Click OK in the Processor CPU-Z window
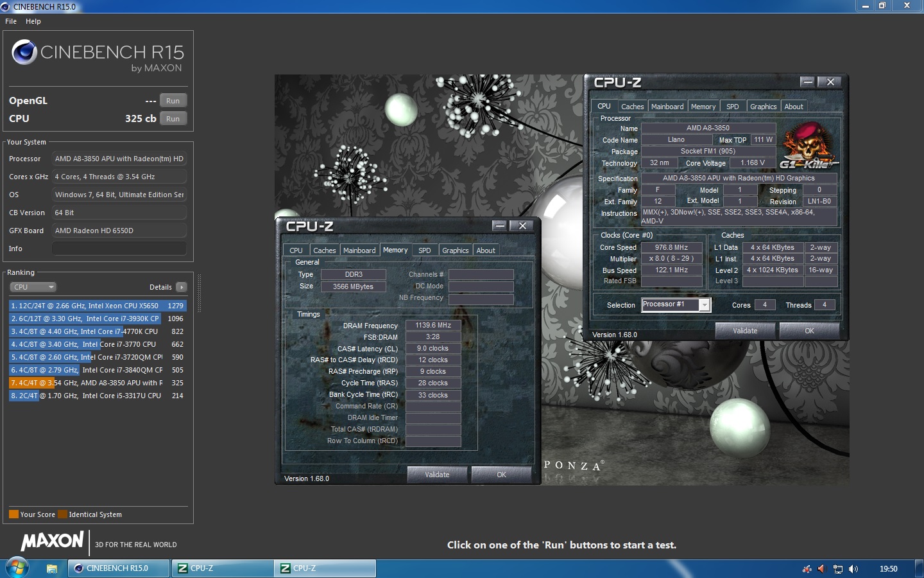This screenshot has width=924, height=578. (x=810, y=331)
